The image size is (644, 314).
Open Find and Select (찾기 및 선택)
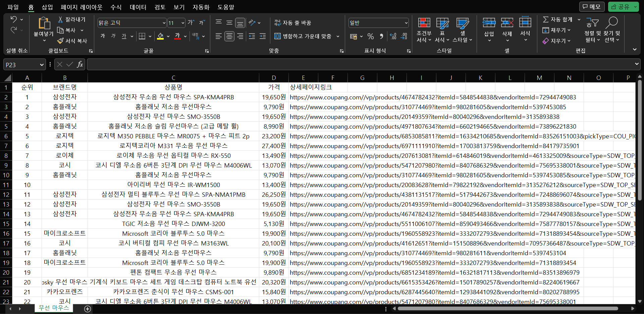612,30
